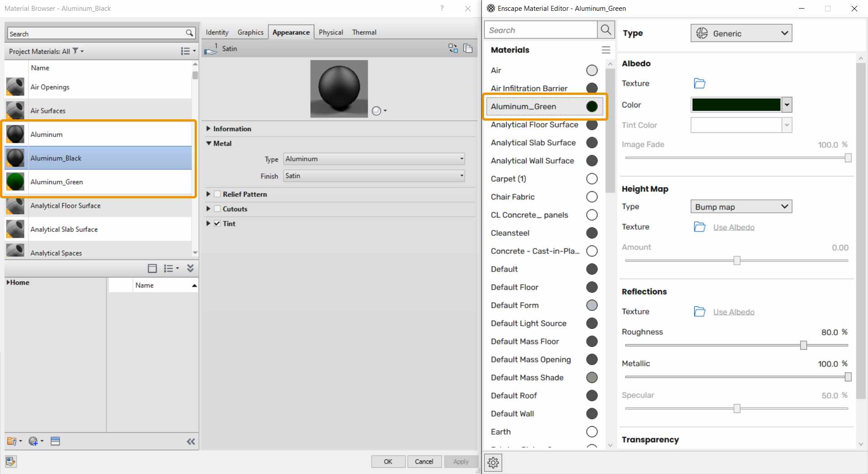The image size is (868, 474).
Task: Switch to the Identity tab
Action: [x=217, y=32]
